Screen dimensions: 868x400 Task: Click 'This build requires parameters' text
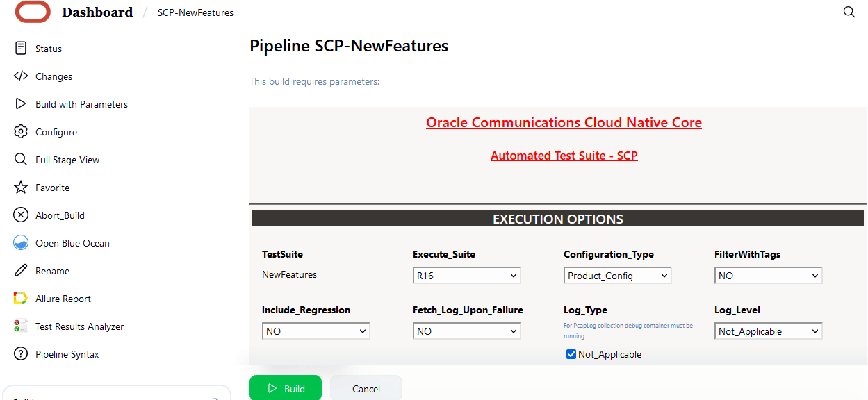[x=315, y=81]
